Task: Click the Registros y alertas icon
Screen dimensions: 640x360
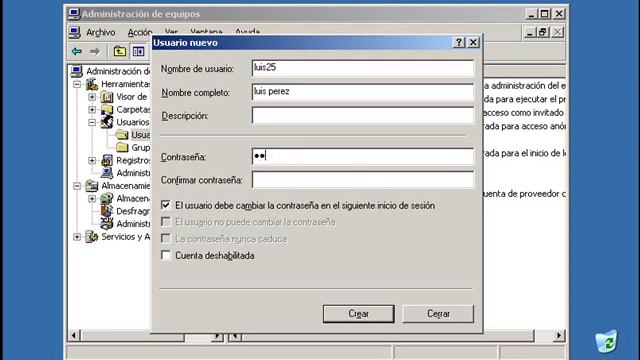Action: (107, 160)
